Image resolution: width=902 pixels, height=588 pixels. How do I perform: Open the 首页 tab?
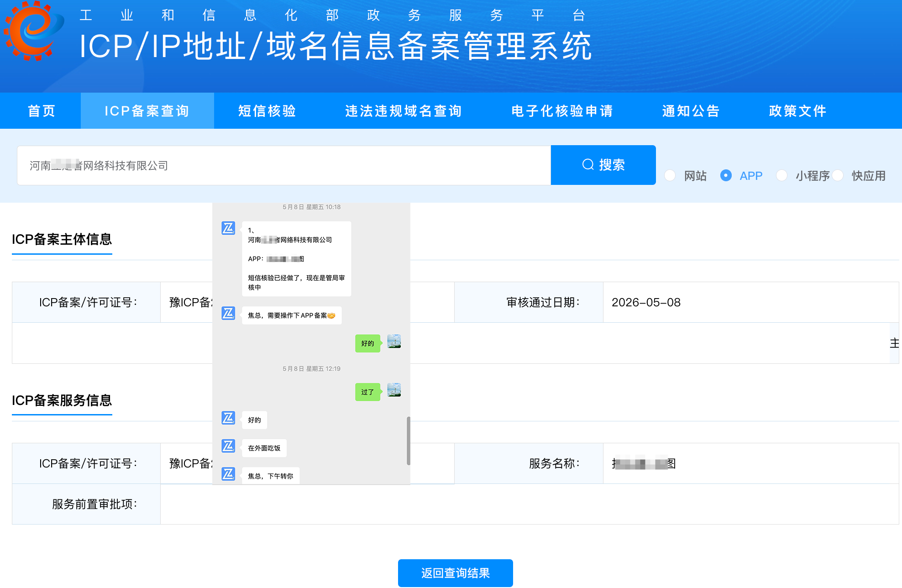[x=41, y=111]
